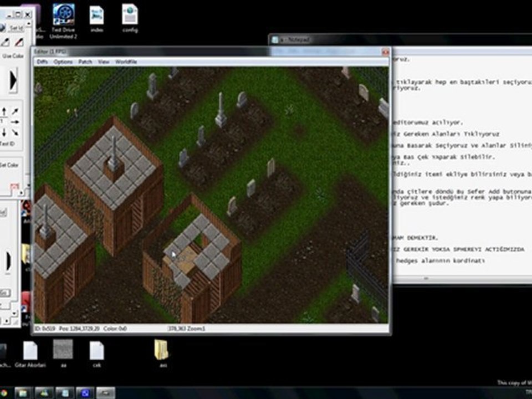Click the Set Color button
This screenshot has height=399, width=532.
coord(9,165)
